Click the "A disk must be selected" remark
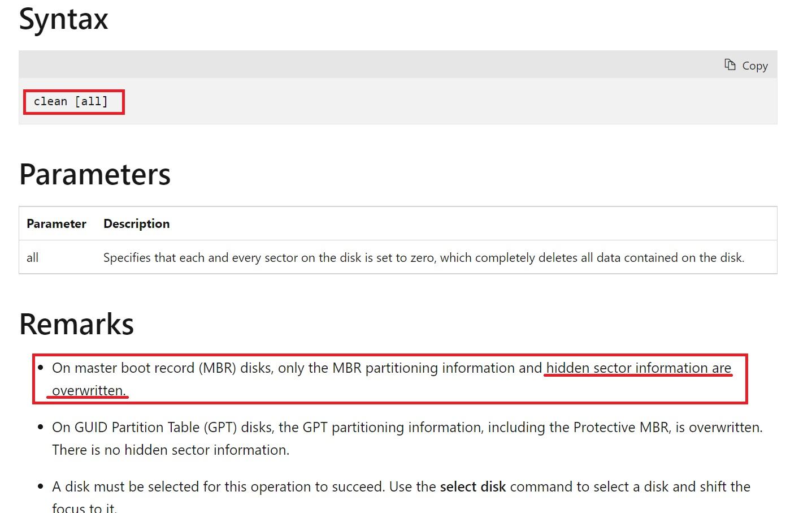812x513 pixels. tap(401, 497)
